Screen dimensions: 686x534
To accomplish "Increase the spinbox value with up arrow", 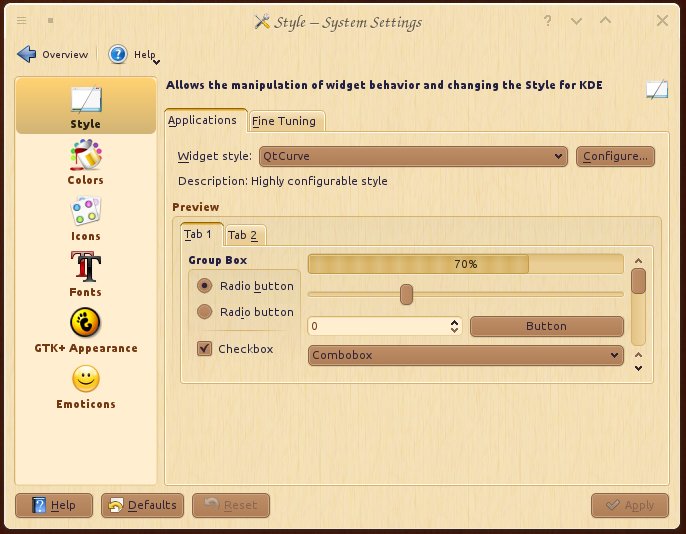I will tap(455, 322).
